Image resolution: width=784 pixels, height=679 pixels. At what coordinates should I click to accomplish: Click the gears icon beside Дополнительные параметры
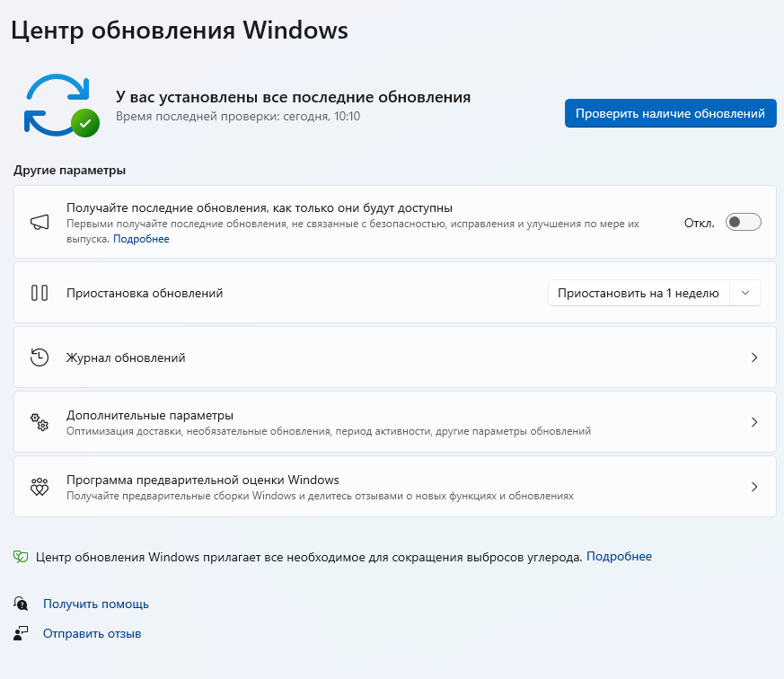[x=40, y=422]
